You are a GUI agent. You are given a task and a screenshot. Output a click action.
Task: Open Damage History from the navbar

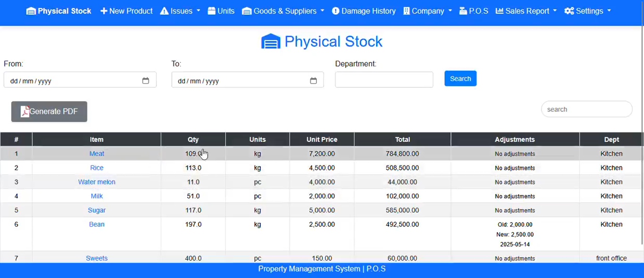(x=363, y=11)
